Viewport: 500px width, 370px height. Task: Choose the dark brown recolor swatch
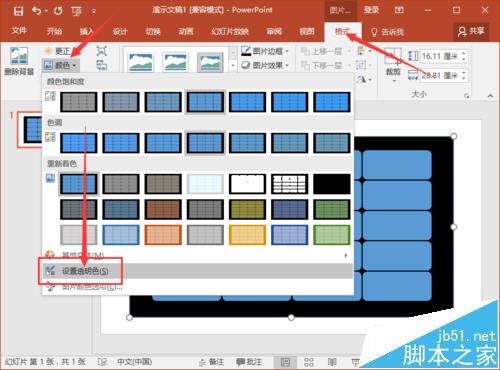point(163,209)
